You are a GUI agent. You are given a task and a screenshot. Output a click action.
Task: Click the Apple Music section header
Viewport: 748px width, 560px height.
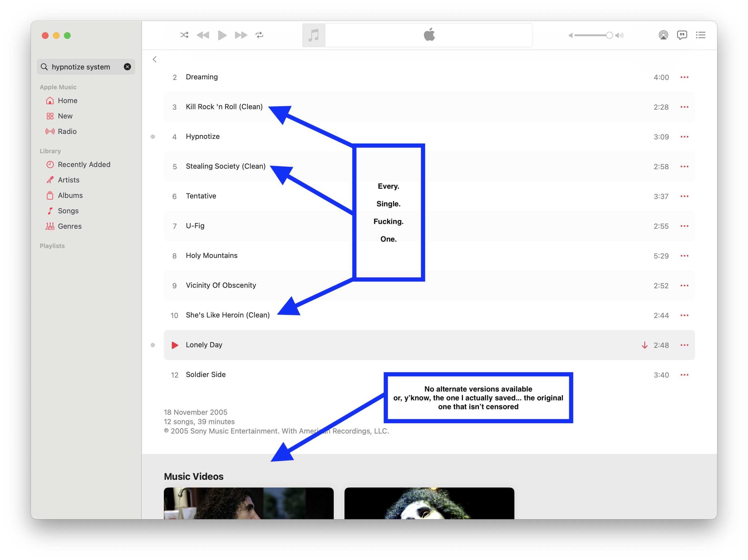click(x=58, y=87)
